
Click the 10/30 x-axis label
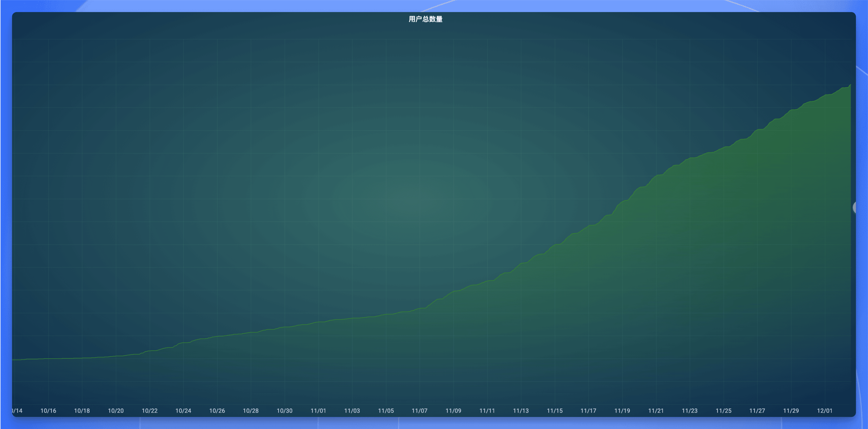(284, 410)
